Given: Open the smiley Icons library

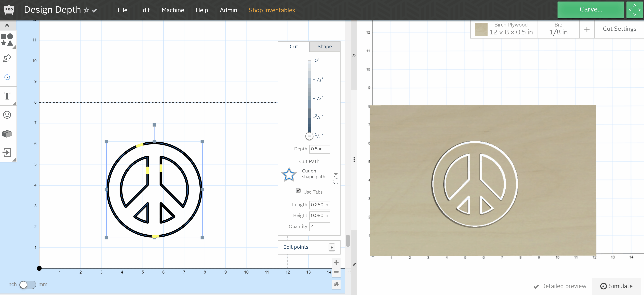Looking at the screenshot, I should 7,115.
